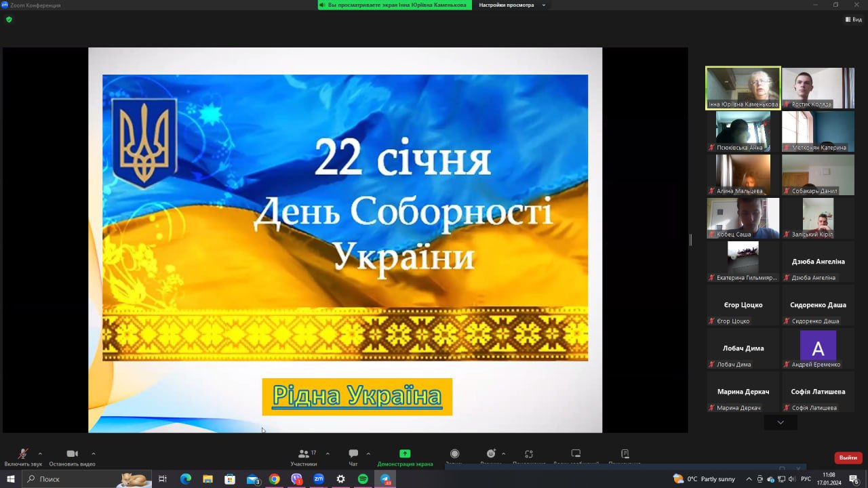
Task: Open the notes icon in Zoom toolbar
Action: pos(625,453)
